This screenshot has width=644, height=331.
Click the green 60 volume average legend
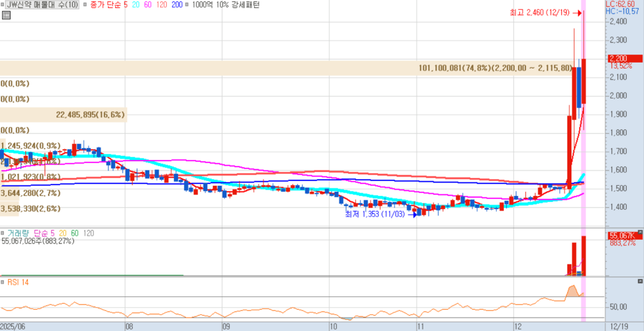click(75, 233)
